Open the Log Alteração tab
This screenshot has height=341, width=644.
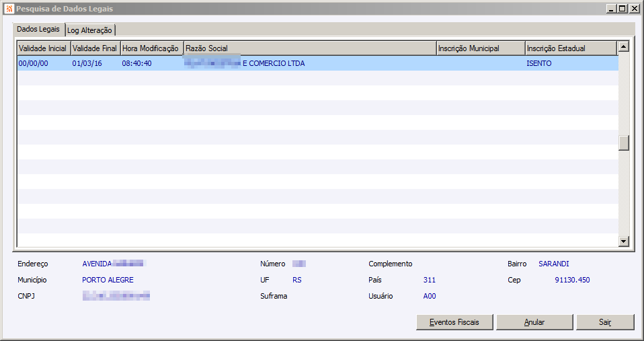click(x=90, y=30)
